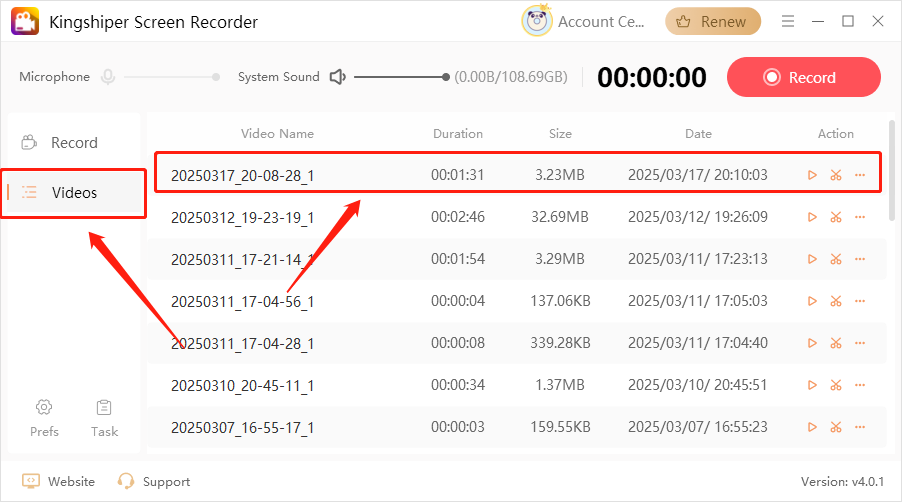
Task: Open Support link
Action: pyautogui.click(x=154, y=481)
